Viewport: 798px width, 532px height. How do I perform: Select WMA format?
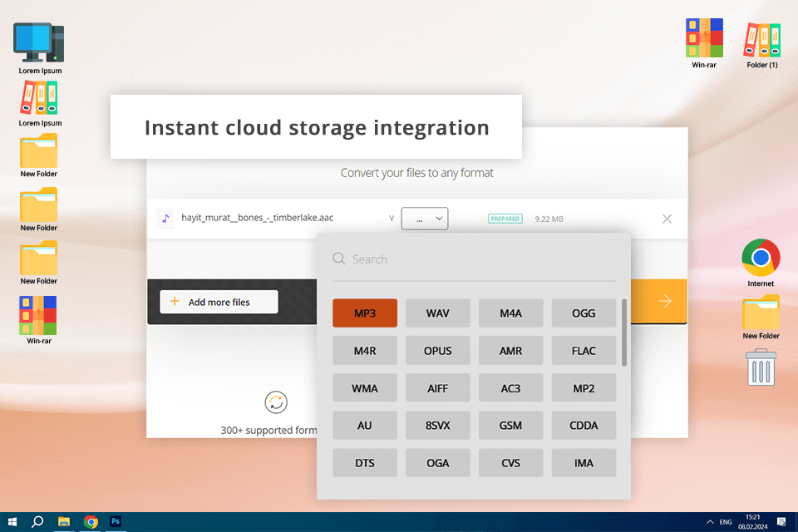(365, 388)
